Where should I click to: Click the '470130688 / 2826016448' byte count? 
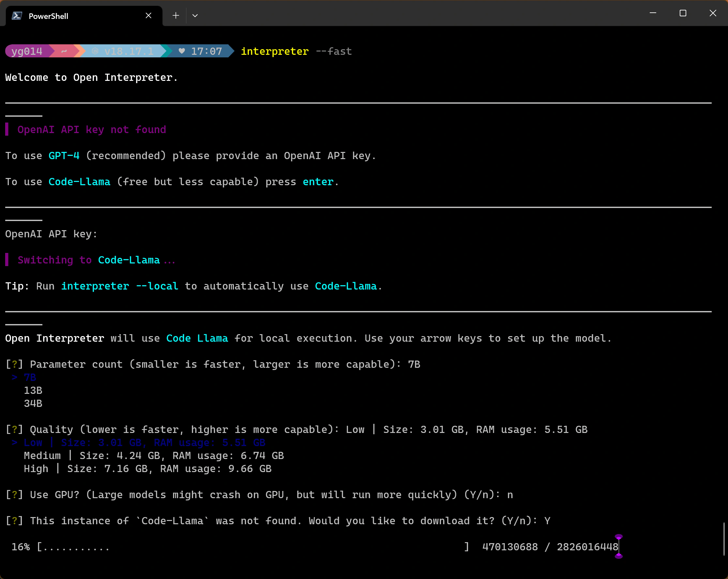point(550,547)
